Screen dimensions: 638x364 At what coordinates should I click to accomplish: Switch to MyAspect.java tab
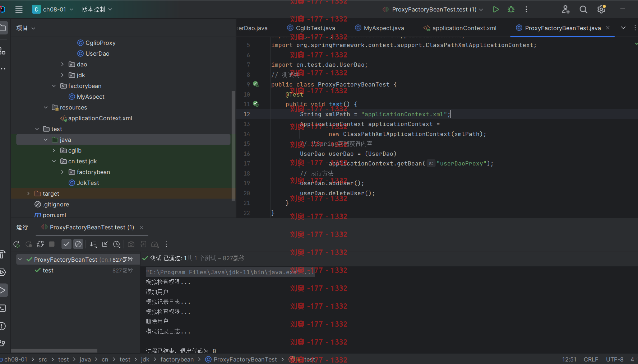[x=379, y=28]
